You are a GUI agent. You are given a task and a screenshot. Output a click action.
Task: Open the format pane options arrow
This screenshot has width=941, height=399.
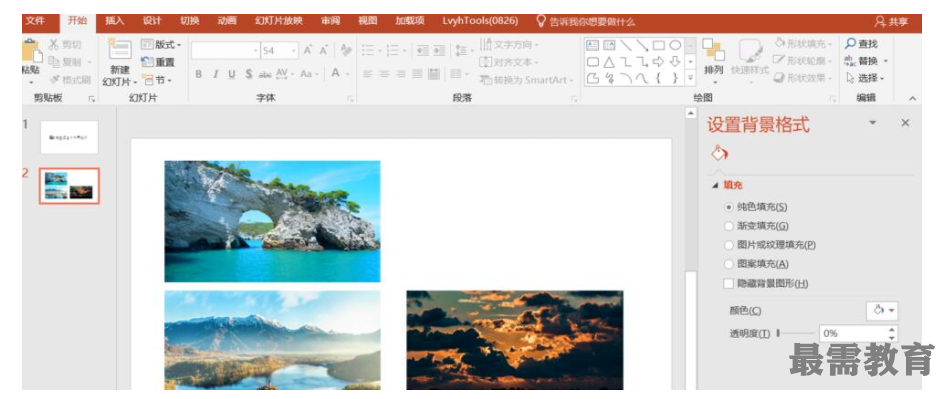click(x=873, y=122)
